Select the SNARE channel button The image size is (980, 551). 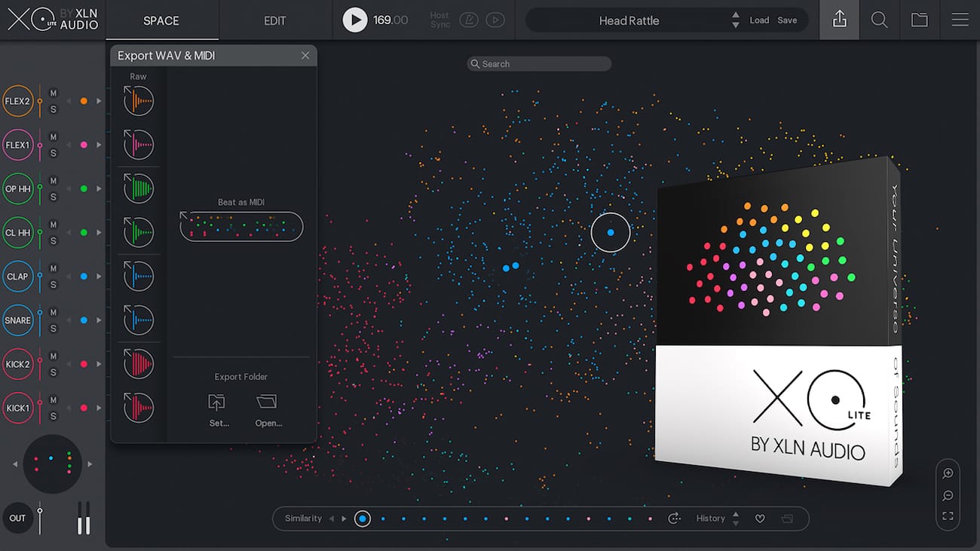[18, 320]
